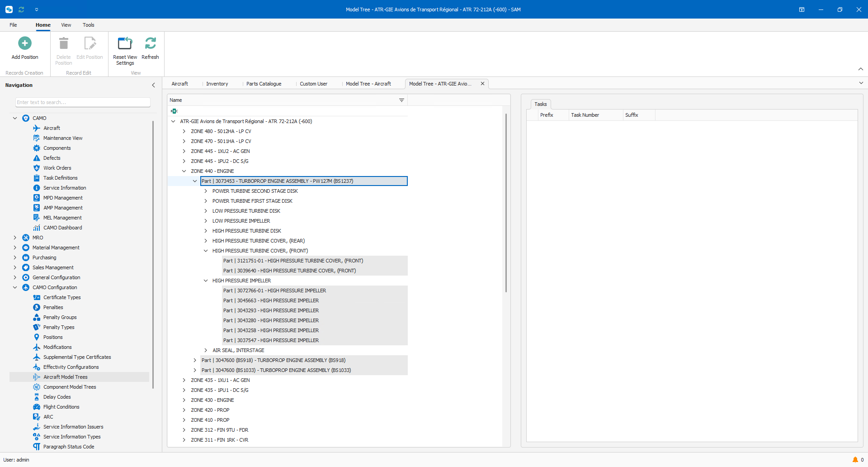Click the Add Position icon
Viewport: 868px width, 467px height.
coord(25,43)
